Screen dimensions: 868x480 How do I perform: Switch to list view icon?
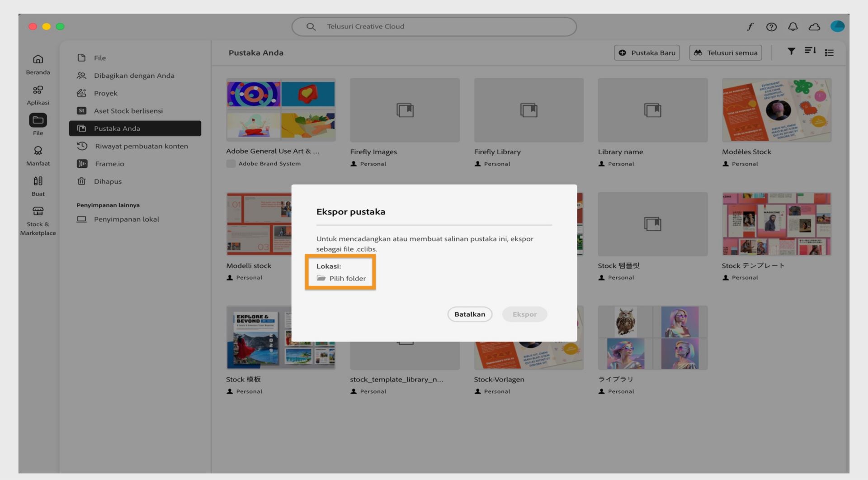(x=829, y=52)
